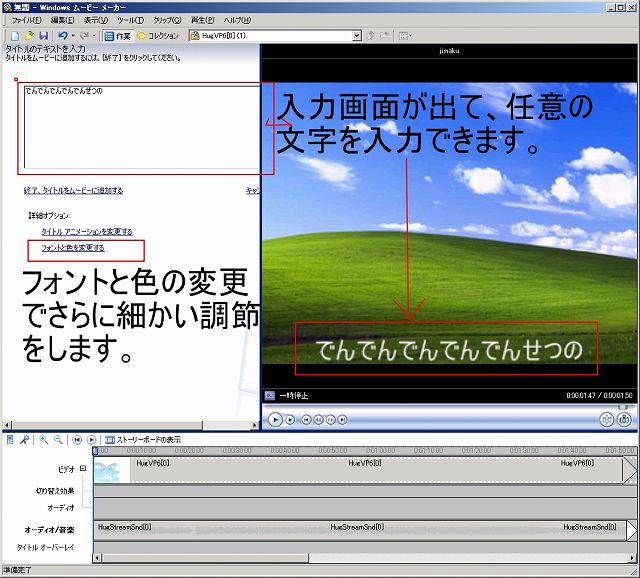Click the HugStreamSnd[0] audio clip
640x578 pixels.
(x=359, y=531)
